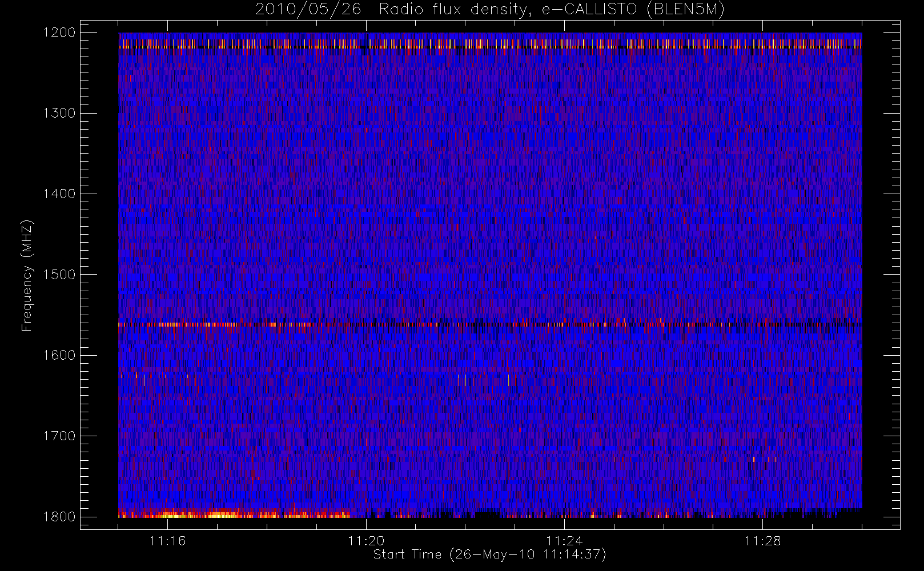Image resolution: width=924 pixels, height=571 pixels.
Task: Click the 'Frequency (MHZ)' axis label
Action: [x=26, y=275]
